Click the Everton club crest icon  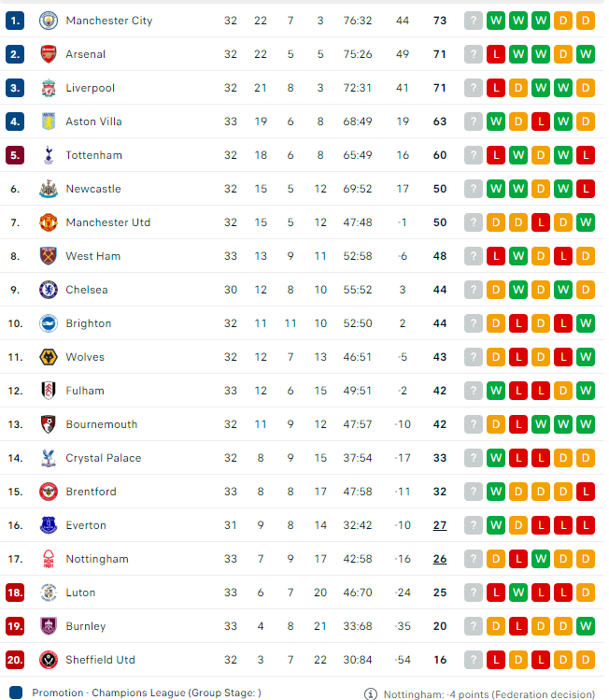pos(48,525)
